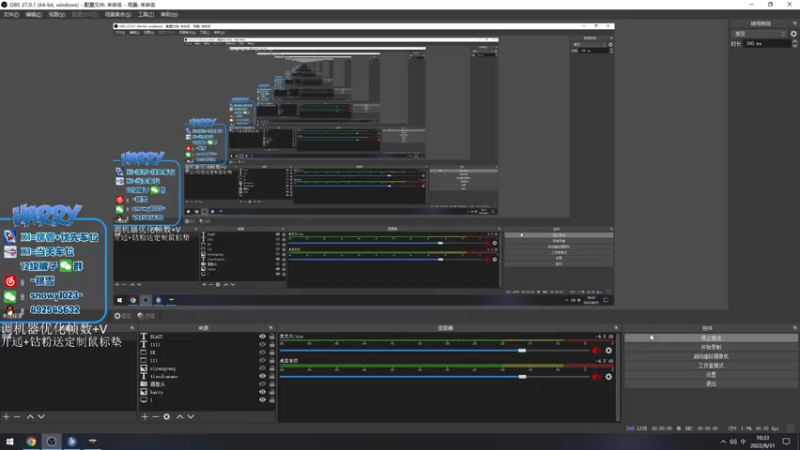800x450 pixels.
Task: Pop out the 混音器 dock panel
Action: tap(616, 328)
